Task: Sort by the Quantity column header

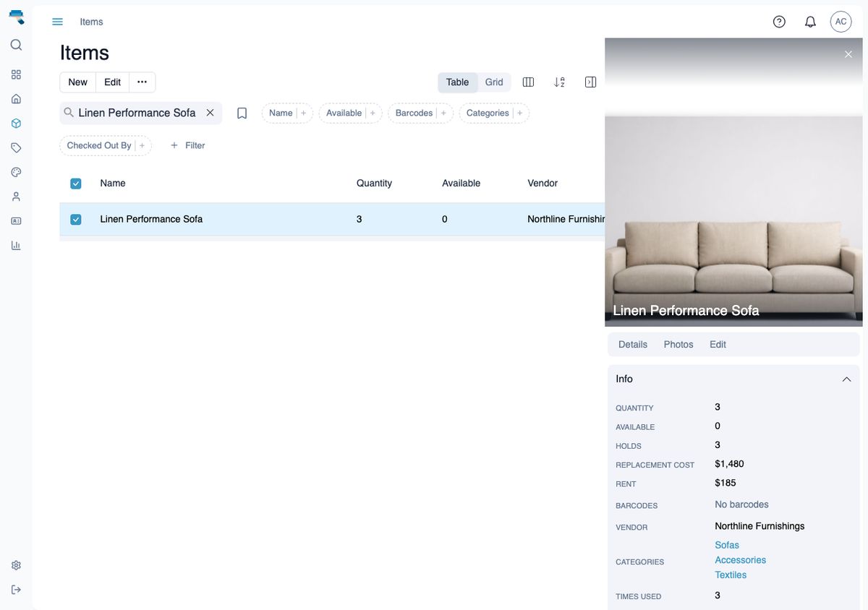Action: point(374,184)
